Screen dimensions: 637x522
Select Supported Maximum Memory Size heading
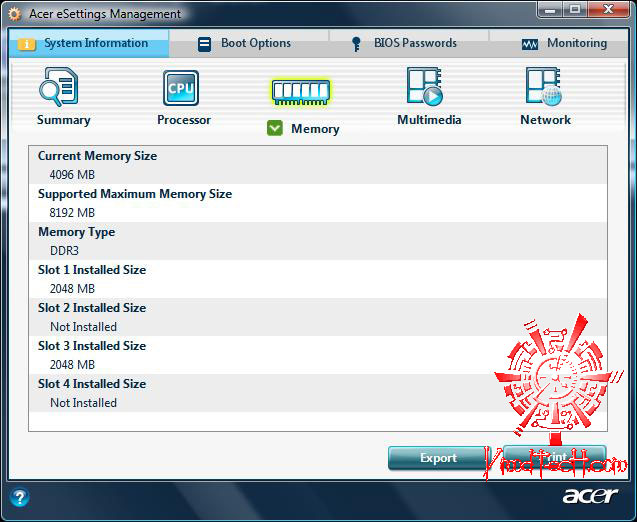(135, 194)
